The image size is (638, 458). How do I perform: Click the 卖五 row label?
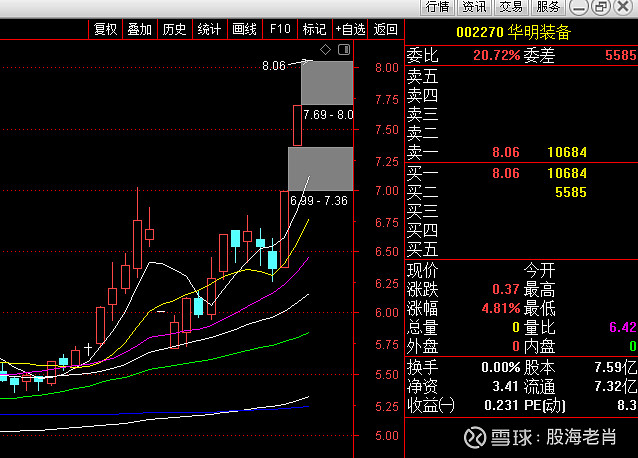coord(422,76)
